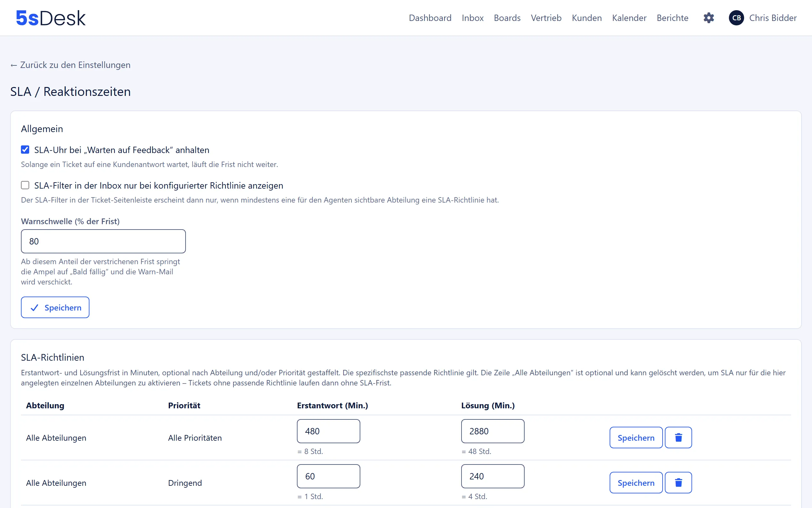Viewport: 812px width, 508px height.
Task: Click the 5sDesk logo
Action: 51,18
